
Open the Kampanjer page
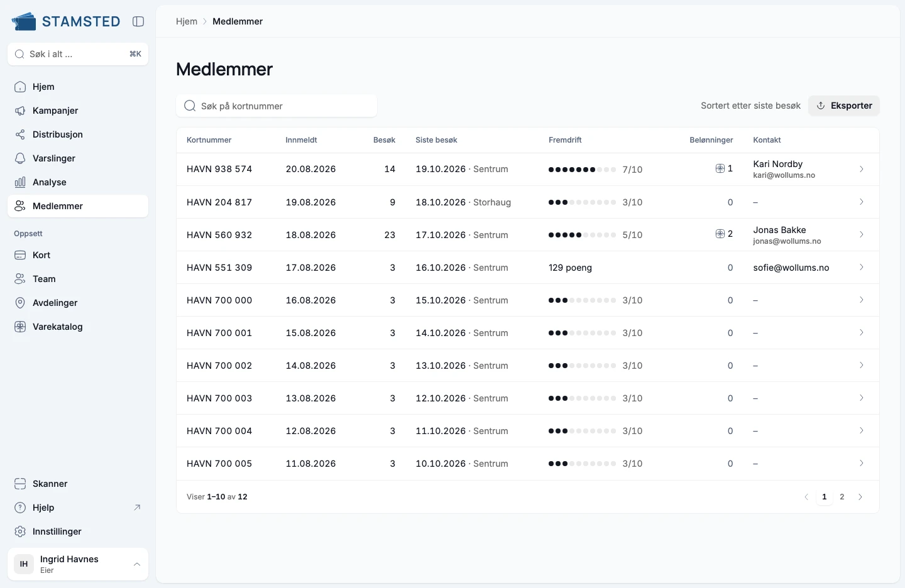(x=78, y=111)
